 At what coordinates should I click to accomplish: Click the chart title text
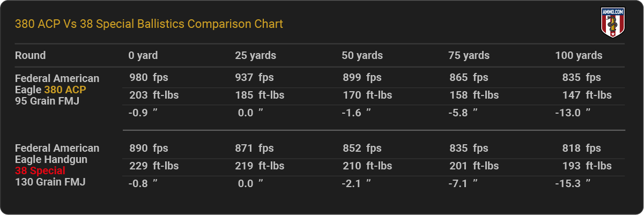(x=149, y=24)
